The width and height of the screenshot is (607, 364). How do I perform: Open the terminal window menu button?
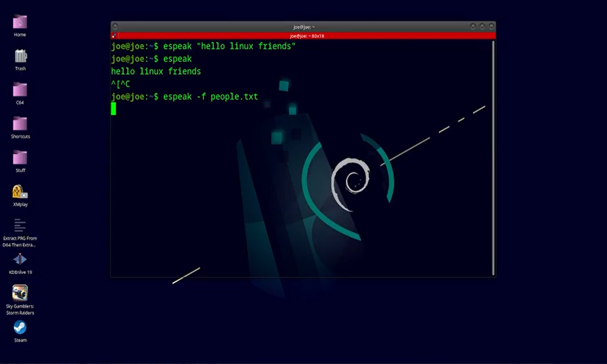115,27
